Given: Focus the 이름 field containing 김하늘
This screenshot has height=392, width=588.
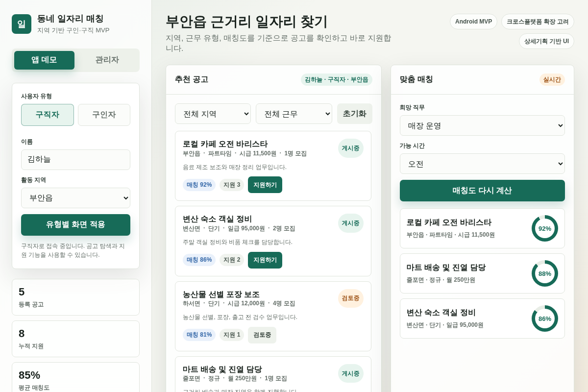Looking at the screenshot, I should pos(75,160).
